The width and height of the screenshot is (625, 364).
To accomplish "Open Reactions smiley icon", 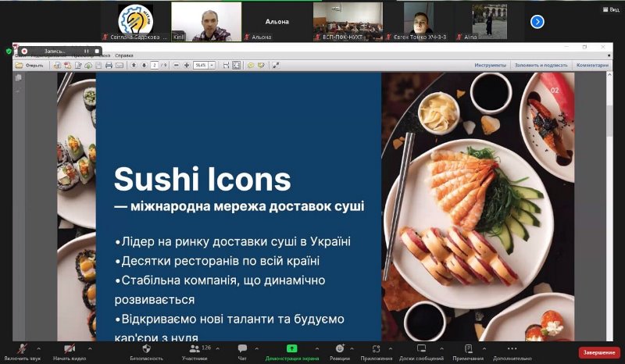I will coord(340,349).
